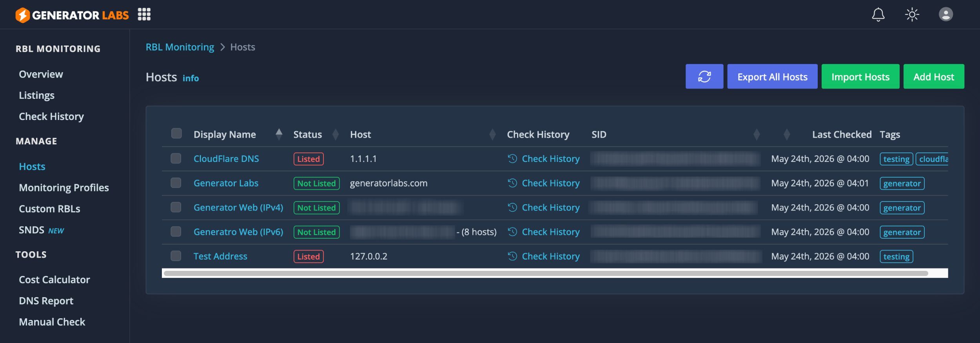Sort by Status column arrow
This screenshot has height=343, width=980.
(336, 134)
